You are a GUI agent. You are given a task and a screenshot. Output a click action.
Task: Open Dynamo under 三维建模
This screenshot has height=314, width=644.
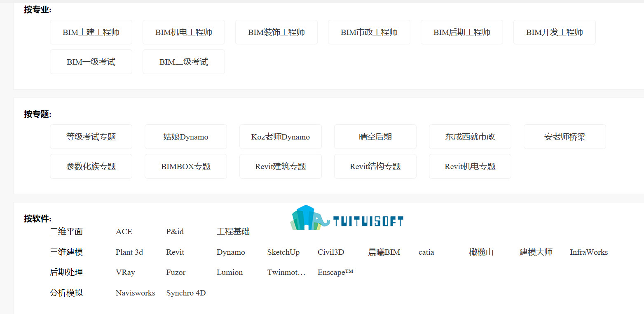coord(231,252)
